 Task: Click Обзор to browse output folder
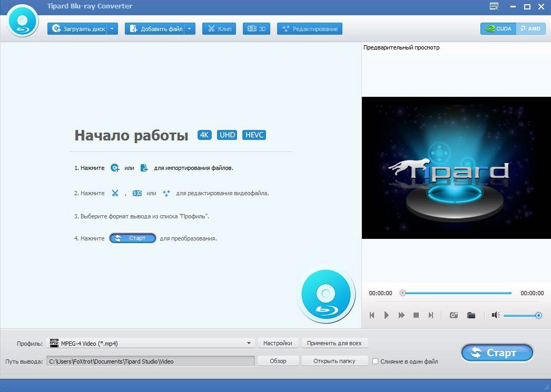click(x=278, y=361)
